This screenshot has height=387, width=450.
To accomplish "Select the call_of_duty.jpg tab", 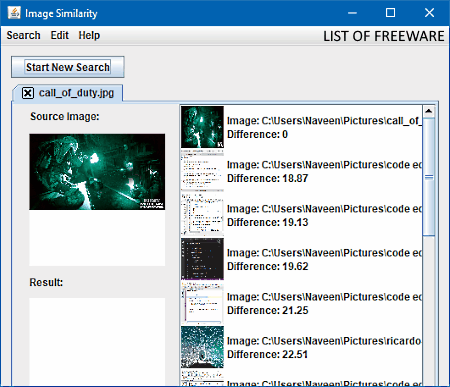I will coord(68,93).
